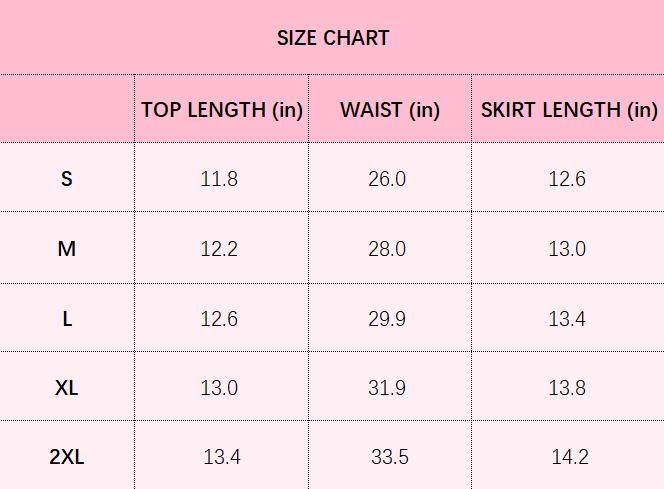Click the 14.2 skirt length value
The image size is (664, 489).
tap(570, 457)
